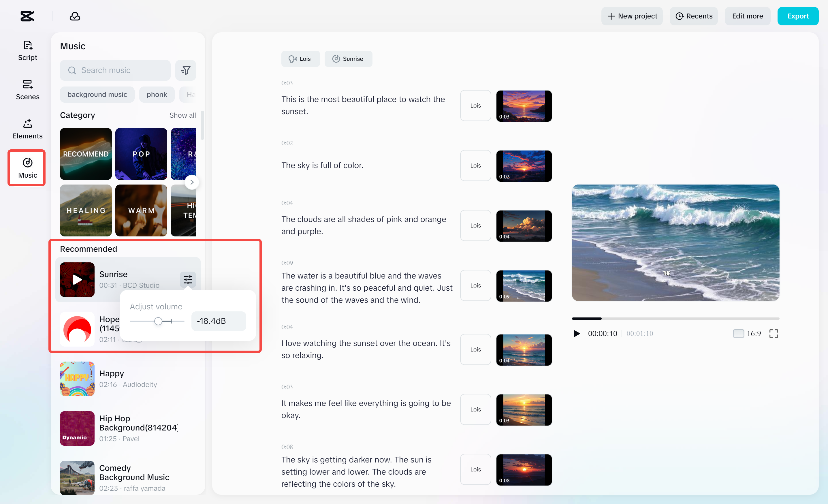828x504 pixels.
Task: Click the Lois voice chip above the script
Action: [300, 59]
